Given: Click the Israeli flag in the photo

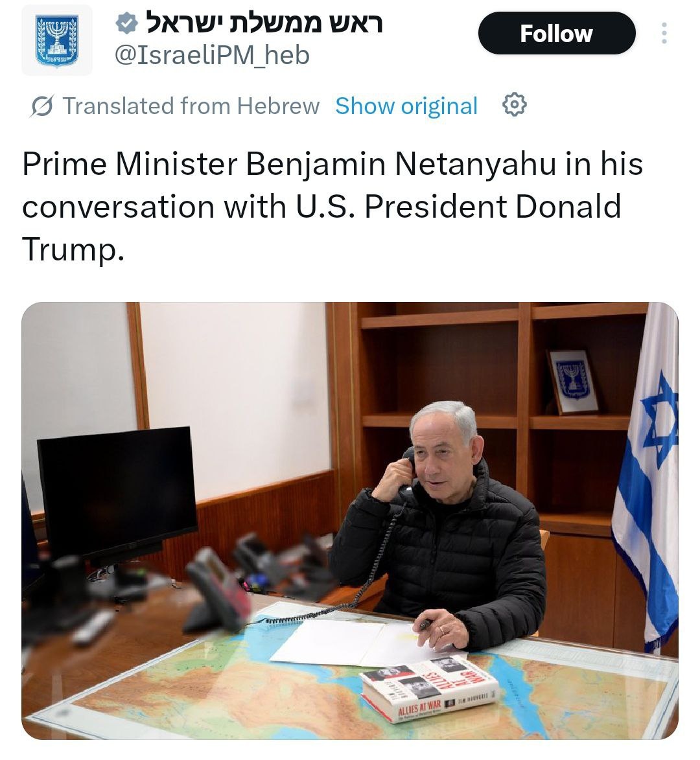Looking at the screenshot, I should [x=647, y=478].
